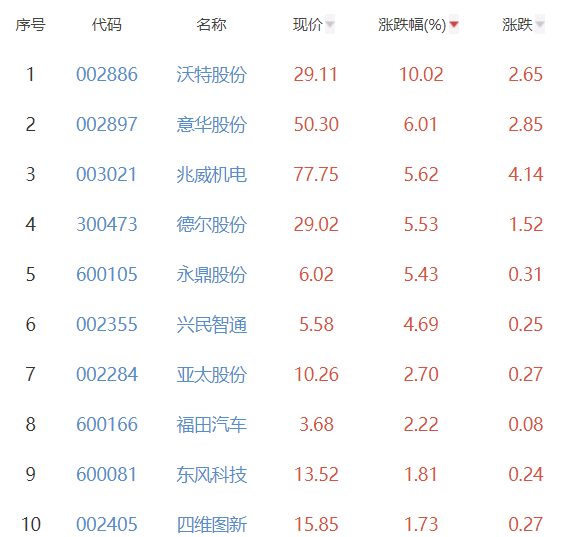Click the 涨跌幅(%) column header label
574x537 pixels.
[412, 25]
